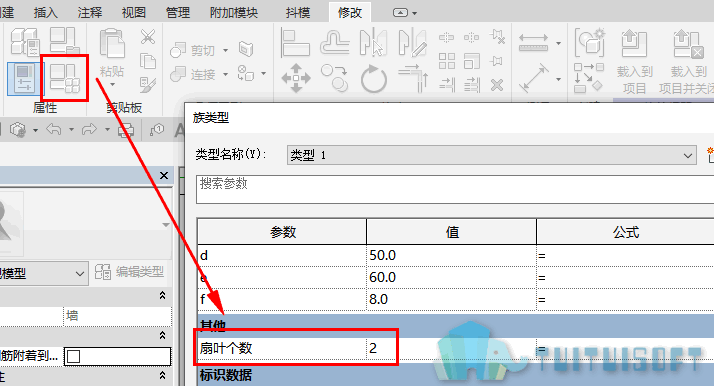Viewport: 714px width, 386px height.
Task: Collapse the Properties section above 墙 row
Action: coord(162,295)
